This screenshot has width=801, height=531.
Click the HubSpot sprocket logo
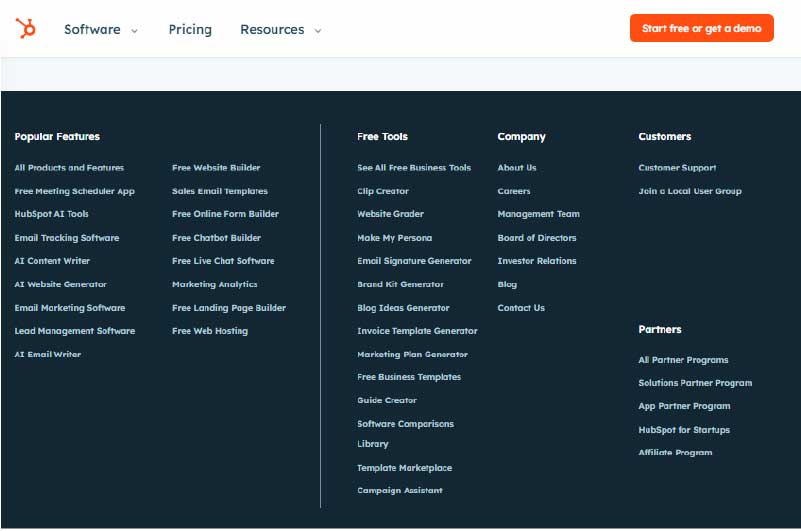[25, 28]
